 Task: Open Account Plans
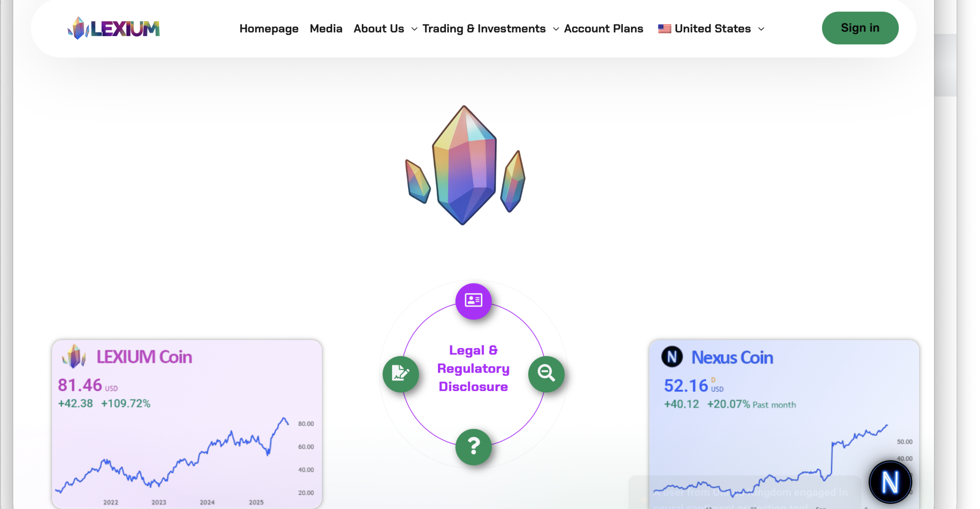(603, 28)
